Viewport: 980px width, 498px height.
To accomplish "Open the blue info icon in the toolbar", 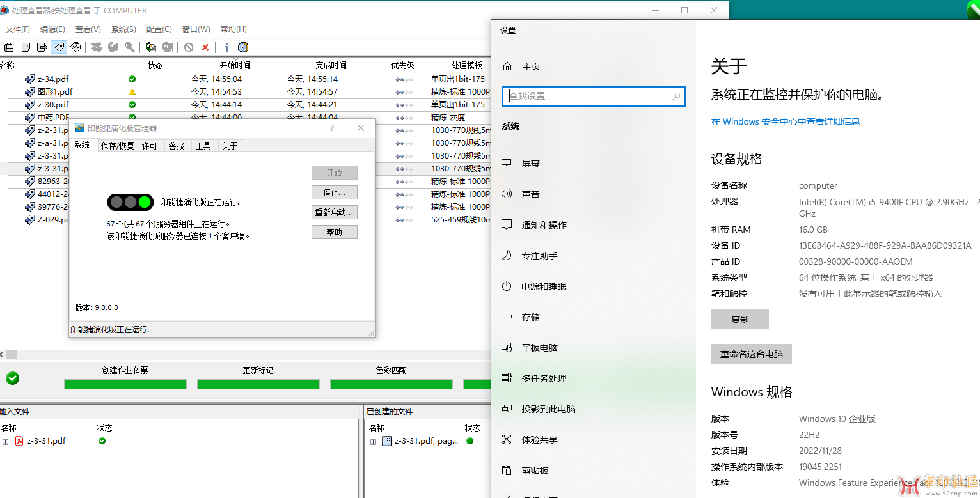I will click(226, 47).
